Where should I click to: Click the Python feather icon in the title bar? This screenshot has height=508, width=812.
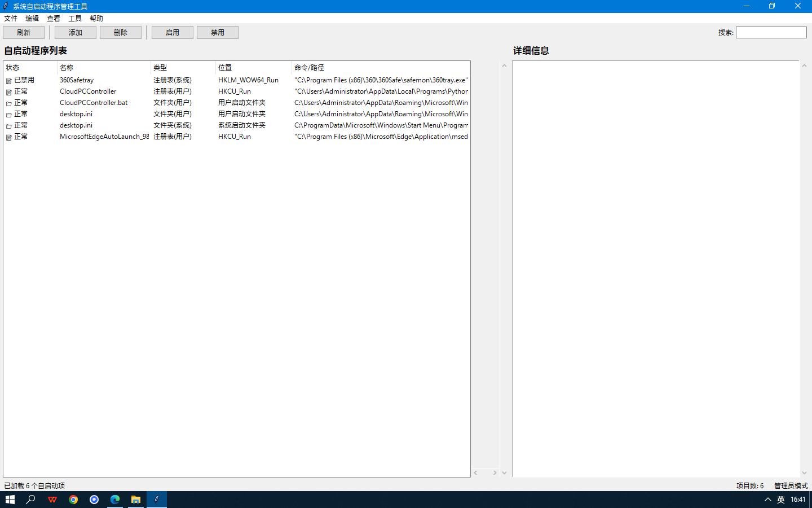click(6, 6)
